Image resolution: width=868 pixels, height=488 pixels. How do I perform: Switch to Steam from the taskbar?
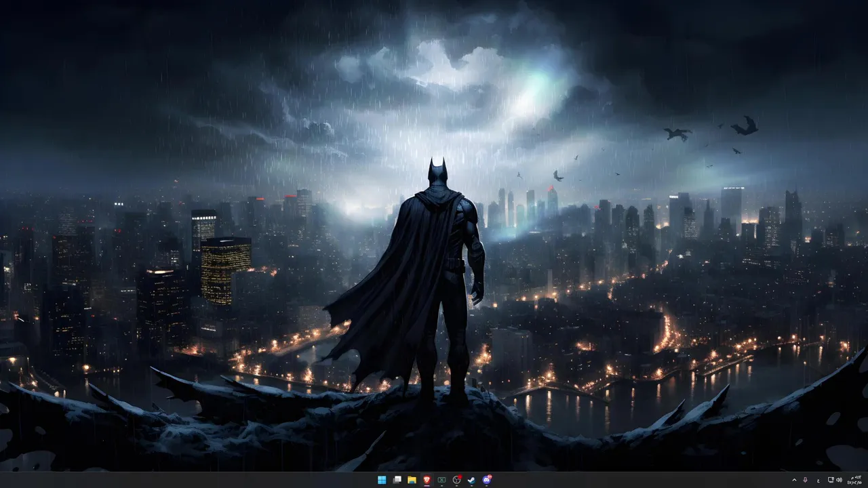[x=472, y=480]
